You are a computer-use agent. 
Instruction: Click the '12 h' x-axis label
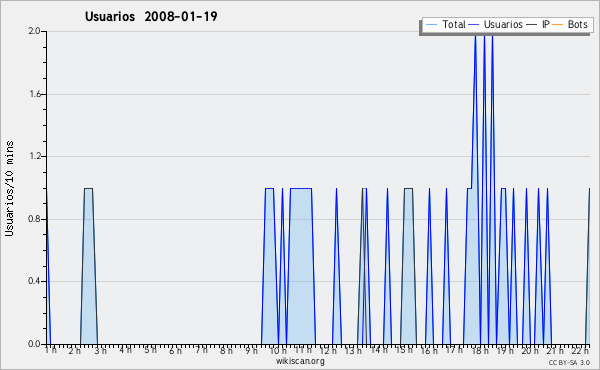pos(328,350)
